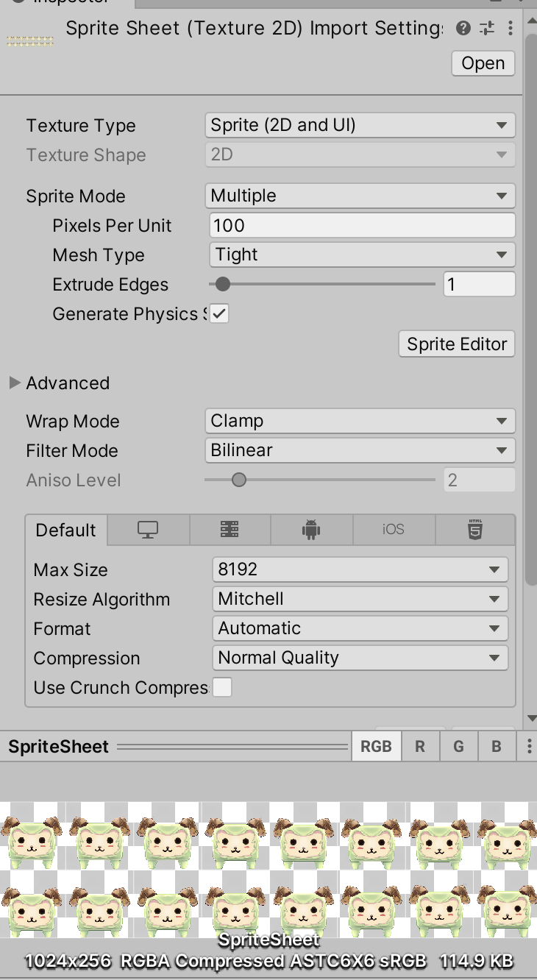Select the Android platform override tab
Screen dimensions: 537x980
312,530
